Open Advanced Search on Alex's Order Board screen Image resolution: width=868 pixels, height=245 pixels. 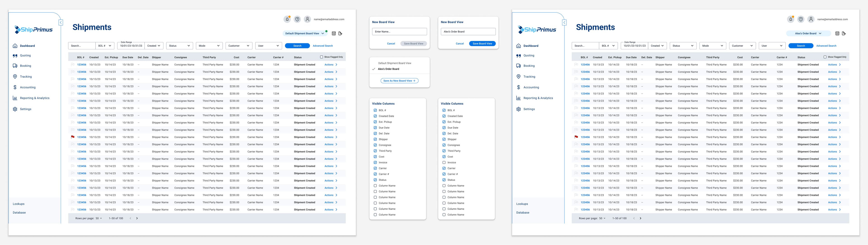point(826,46)
